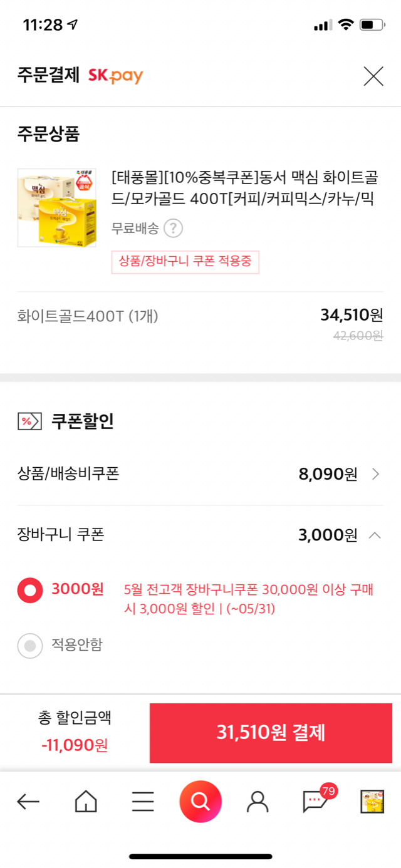The image size is (401, 868).
Task: Tap the back arrow in bottom navigation
Action: [28, 801]
